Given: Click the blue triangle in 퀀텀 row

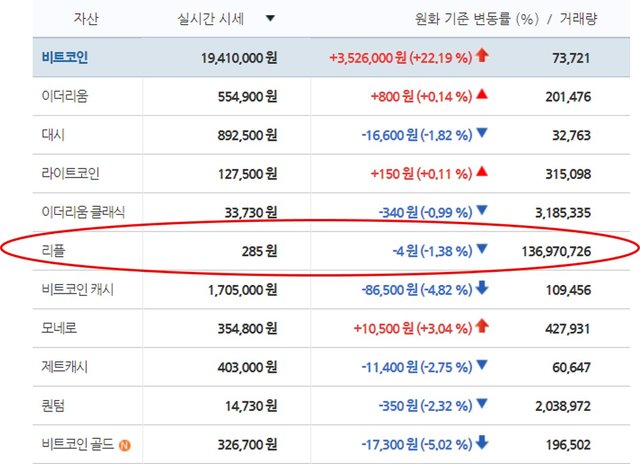Looking at the screenshot, I should (482, 404).
